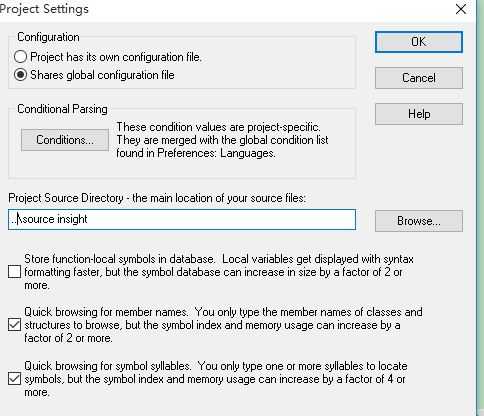
Task: Select the 'Project has its own configuration file' radio button
Action: tap(20, 57)
